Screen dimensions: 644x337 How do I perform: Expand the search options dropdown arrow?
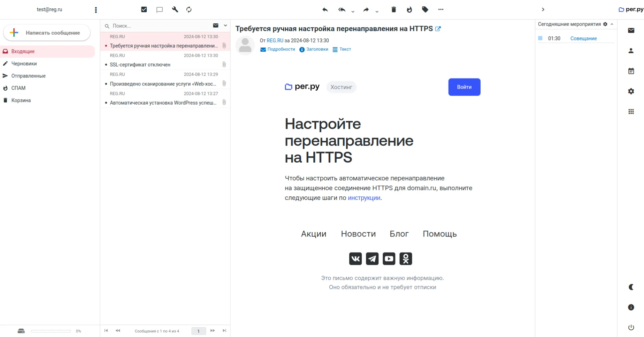[x=225, y=25]
